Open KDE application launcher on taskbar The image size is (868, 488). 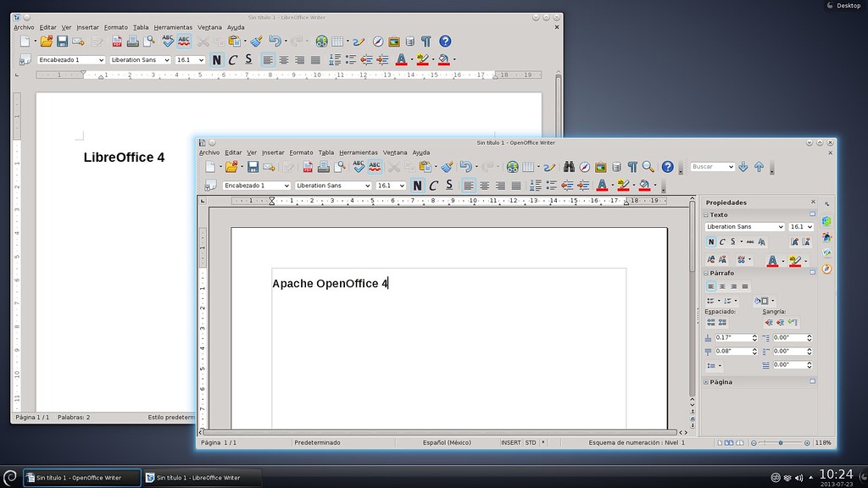[x=10, y=478]
